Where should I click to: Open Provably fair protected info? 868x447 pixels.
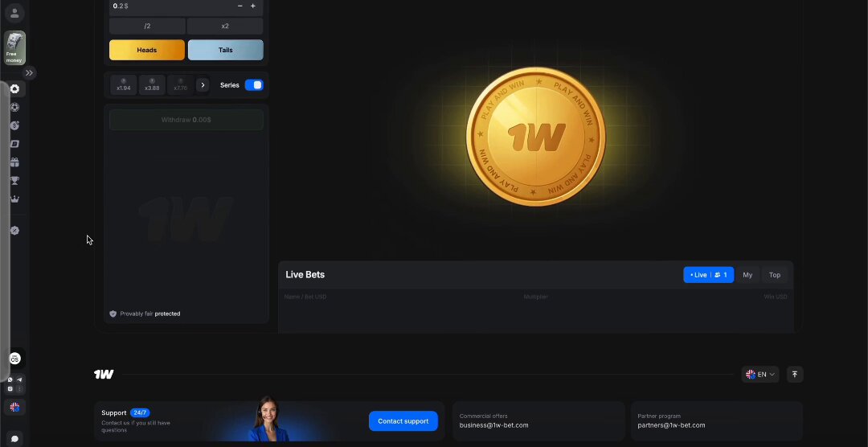pyautogui.click(x=150, y=314)
